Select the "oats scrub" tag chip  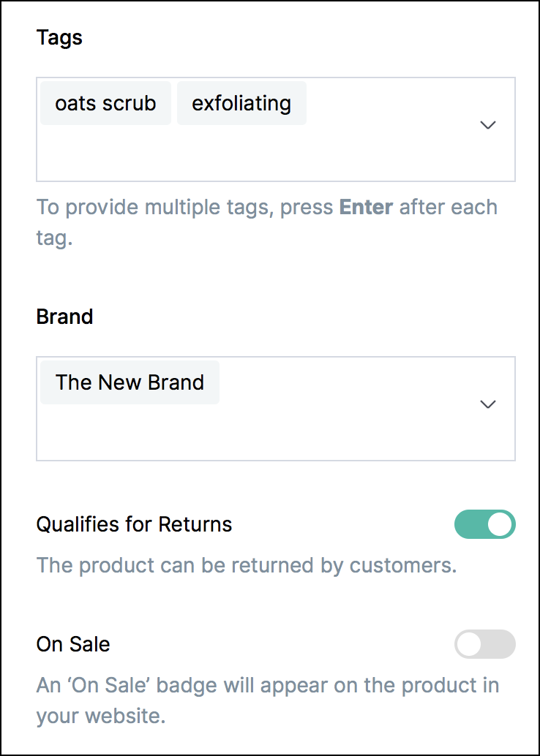pyautogui.click(x=105, y=103)
